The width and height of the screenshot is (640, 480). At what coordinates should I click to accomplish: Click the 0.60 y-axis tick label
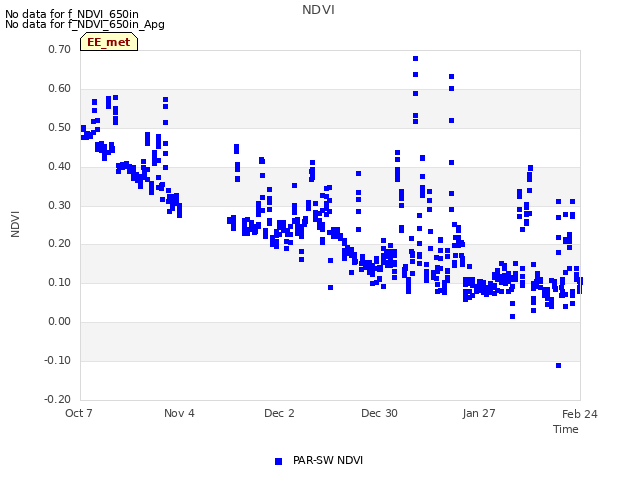coord(60,88)
